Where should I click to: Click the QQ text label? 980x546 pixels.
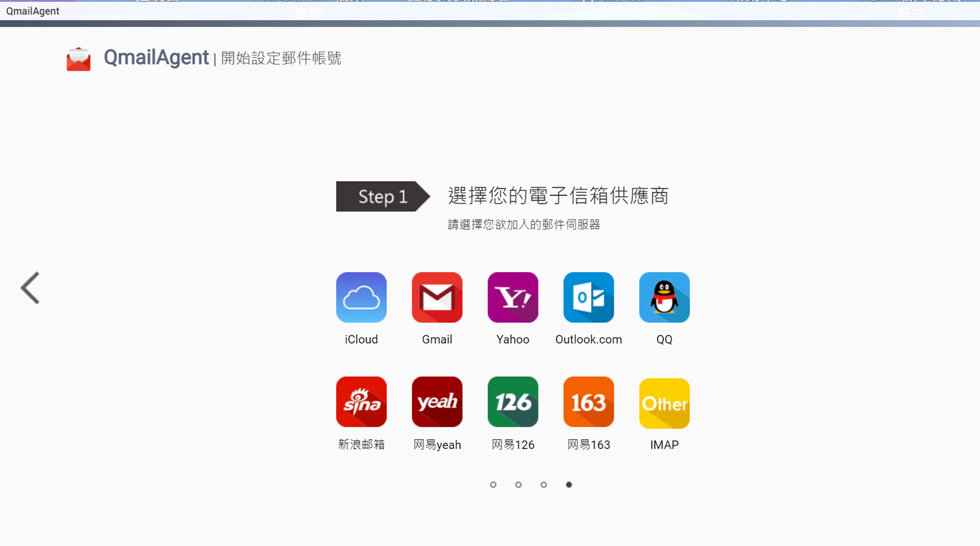[664, 339]
